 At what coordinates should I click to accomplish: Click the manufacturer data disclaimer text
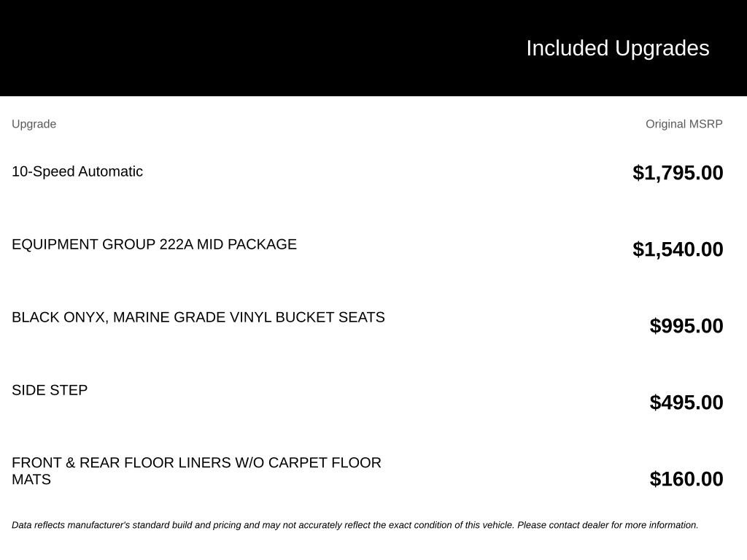355,525
